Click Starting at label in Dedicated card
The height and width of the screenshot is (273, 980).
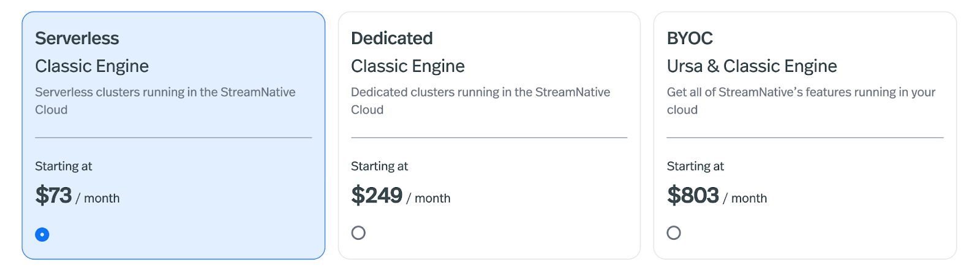[379, 166]
